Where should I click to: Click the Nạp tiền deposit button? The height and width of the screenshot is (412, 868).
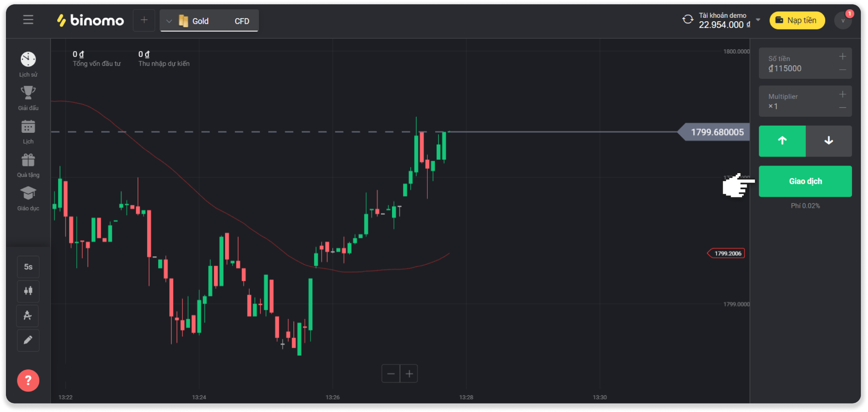(797, 20)
